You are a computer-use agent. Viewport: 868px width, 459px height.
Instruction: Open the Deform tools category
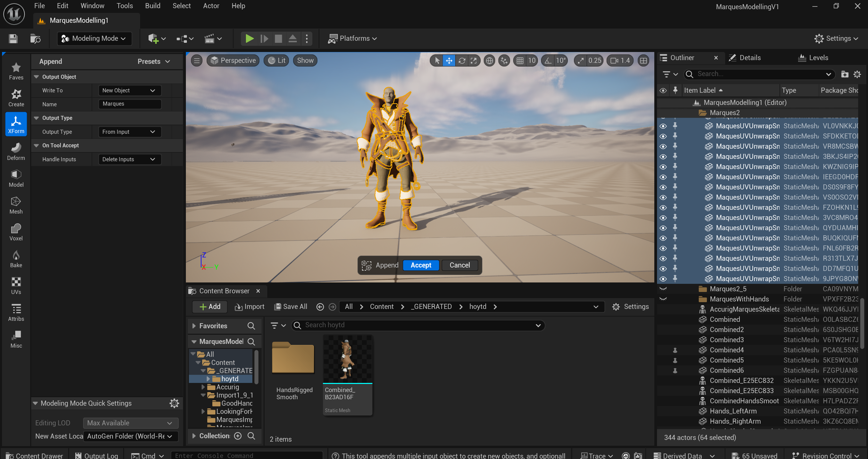[16, 151]
